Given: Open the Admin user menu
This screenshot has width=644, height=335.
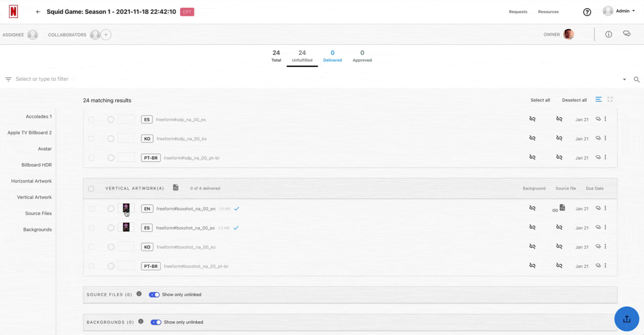Looking at the screenshot, I should 619,11.
